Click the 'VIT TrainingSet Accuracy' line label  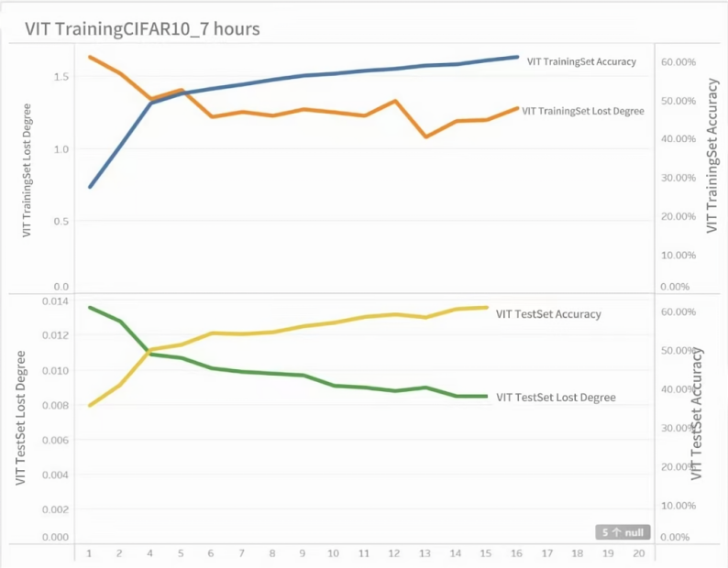pos(581,62)
